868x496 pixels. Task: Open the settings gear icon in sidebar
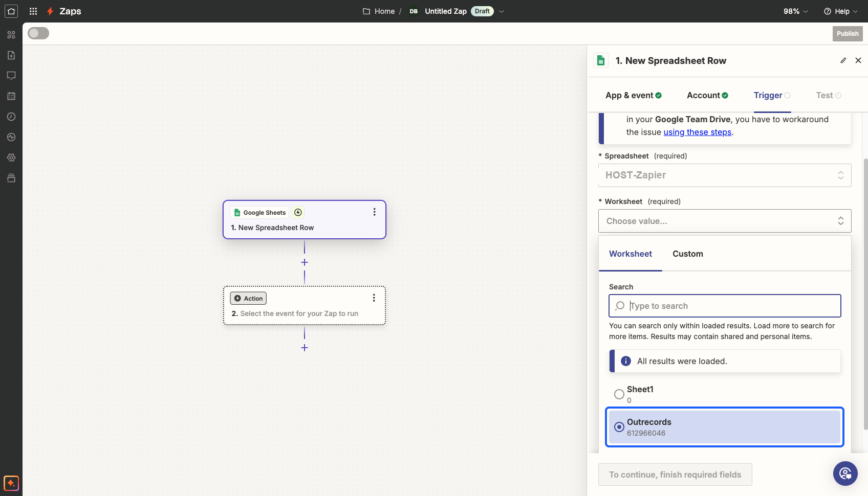point(11,157)
